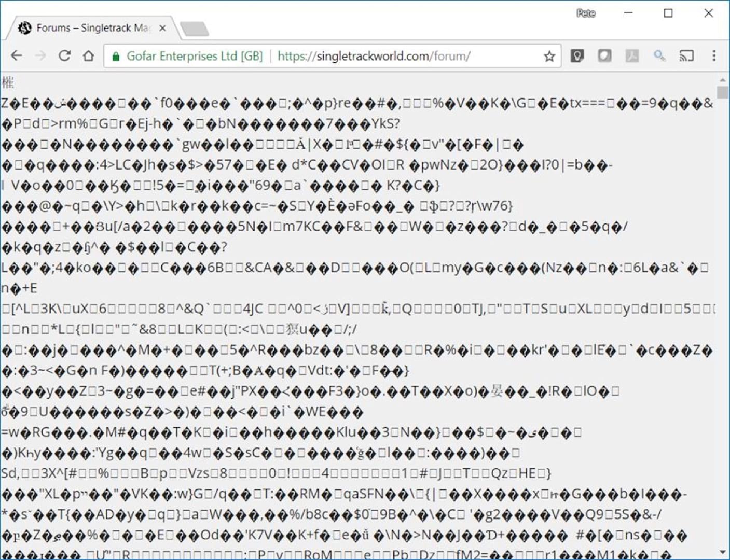The height and width of the screenshot is (560, 730).
Task: Click the forward navigation arrow
Action: pyautogui.click(x=40, y=55)
